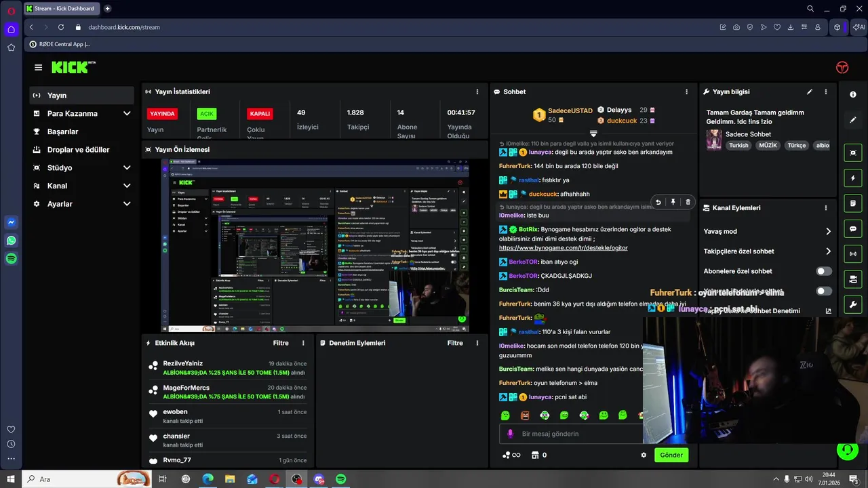Toggle stream preview widget in right sidebar
868x488 pixels.
tap(853, 153)
